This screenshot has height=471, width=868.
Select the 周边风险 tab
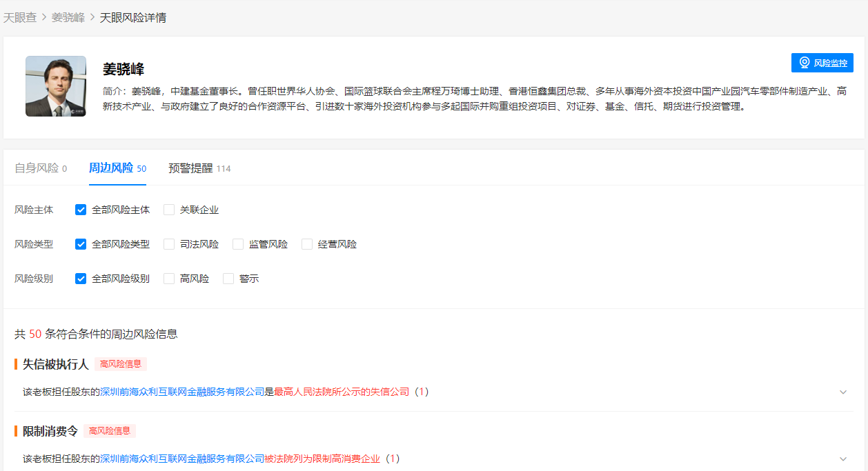117,168
